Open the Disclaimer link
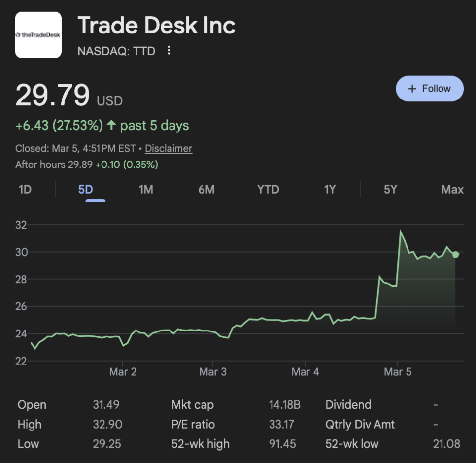Screen dimensions: 476x463 169,148
